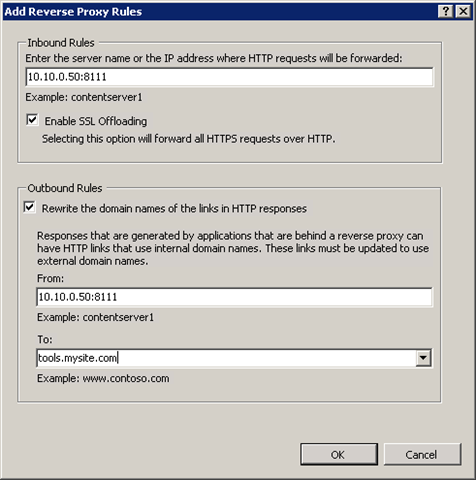The width and height of the screenshot is (476, 480).
Task: Focus the outbound From text field
Action: tap(234, 297)
